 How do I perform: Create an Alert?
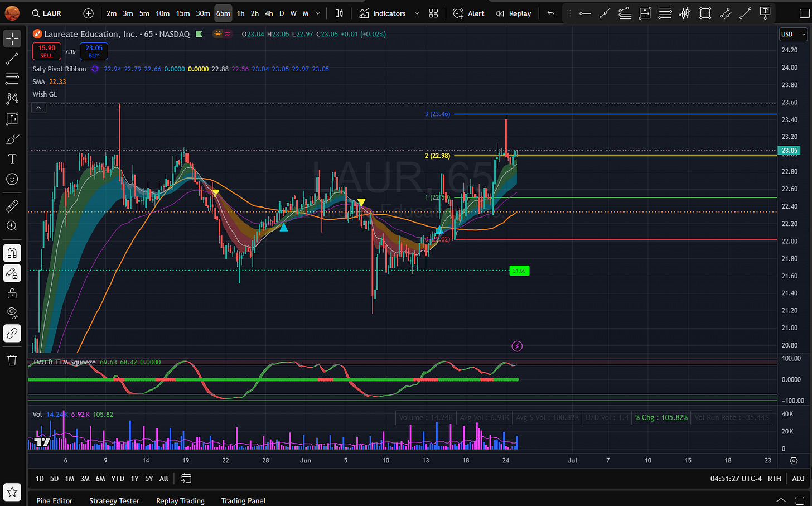[x=468, y=13]
